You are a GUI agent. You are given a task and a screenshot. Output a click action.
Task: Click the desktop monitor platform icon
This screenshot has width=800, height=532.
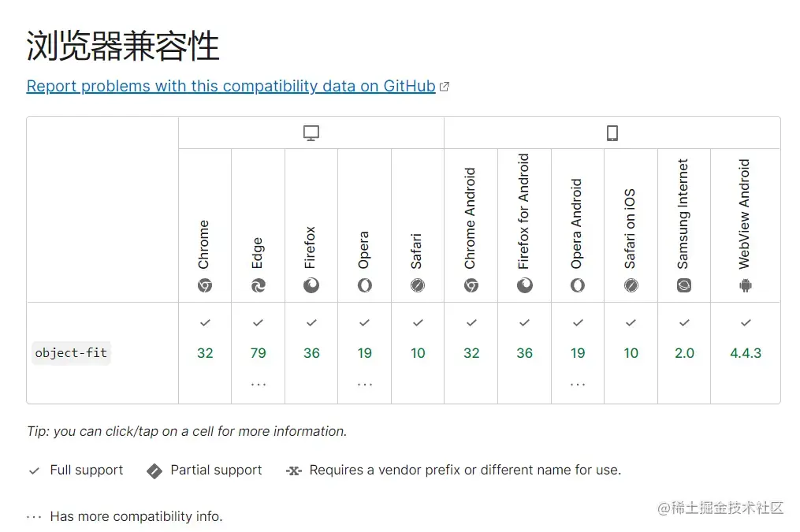[311, 134]
